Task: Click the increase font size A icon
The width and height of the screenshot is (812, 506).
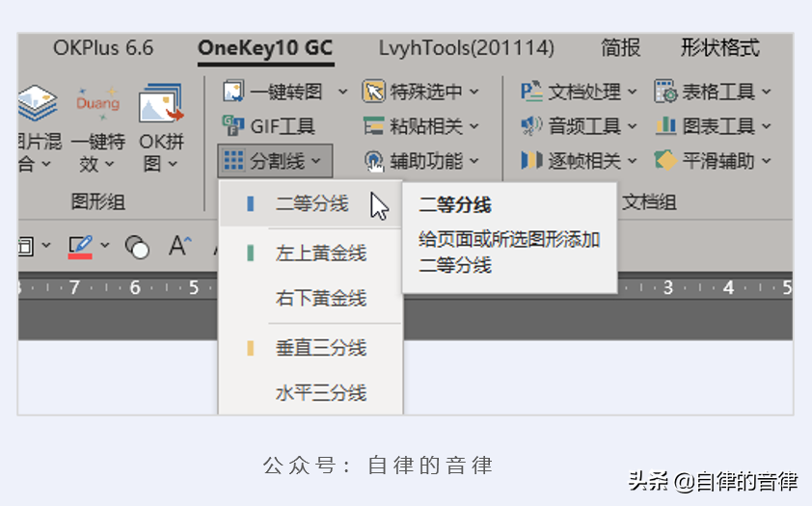Action: 179,246
